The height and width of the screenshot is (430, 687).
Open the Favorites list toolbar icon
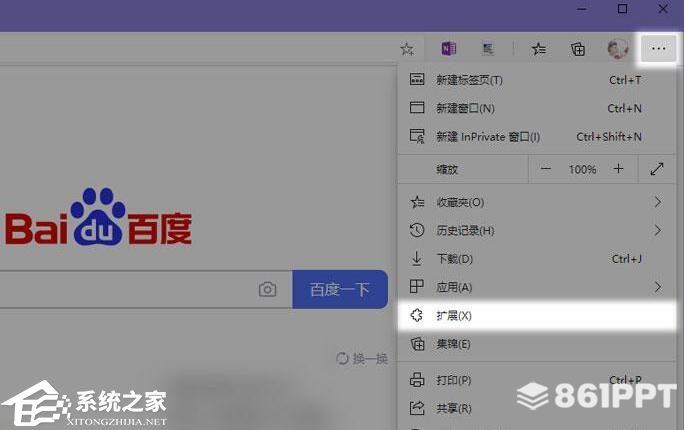538,49
